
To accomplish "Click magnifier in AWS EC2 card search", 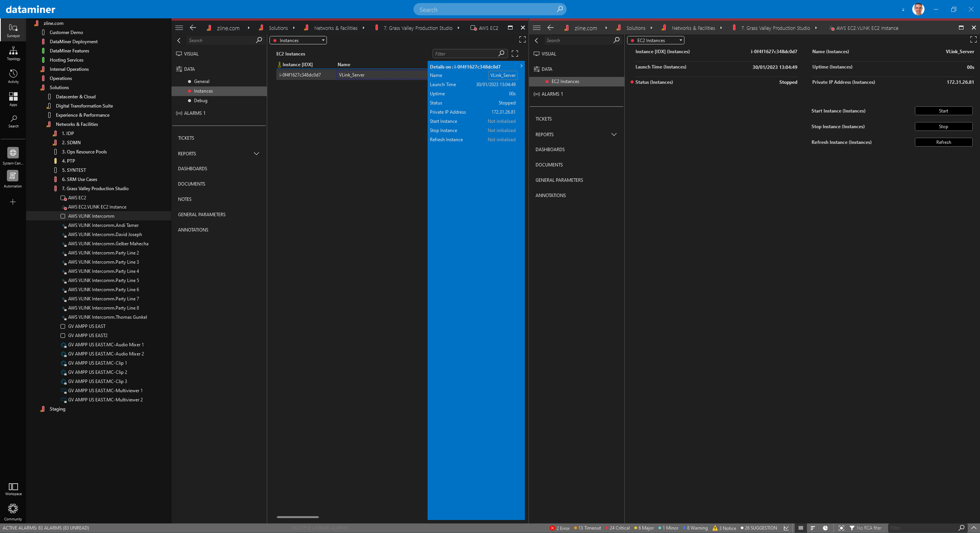I will tap(259, 40).
